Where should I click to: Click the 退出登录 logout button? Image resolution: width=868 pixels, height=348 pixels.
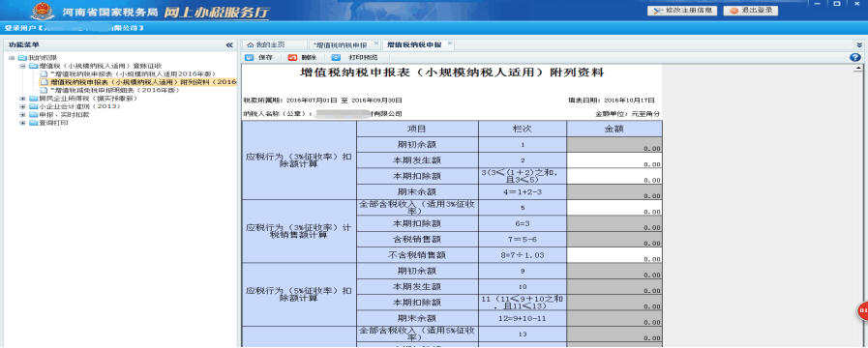pyautogui.click(x=750, y=11)
